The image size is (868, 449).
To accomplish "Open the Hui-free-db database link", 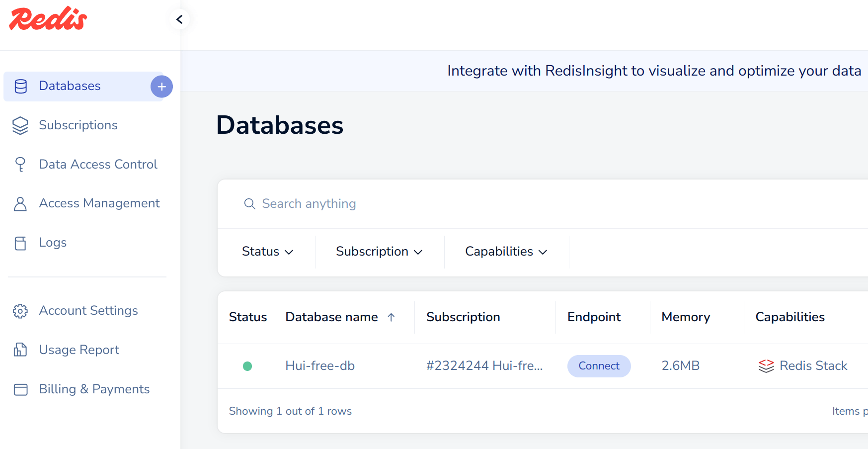I will click(320, 366).
